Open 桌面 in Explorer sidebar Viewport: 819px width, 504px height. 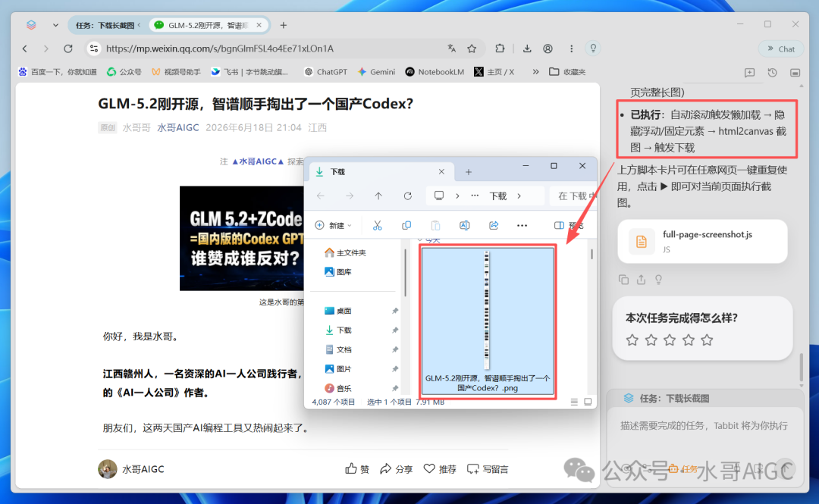338,311
